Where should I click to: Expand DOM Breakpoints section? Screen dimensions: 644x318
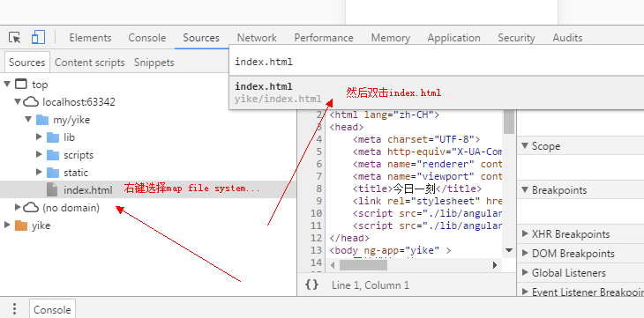coord(525,253)
